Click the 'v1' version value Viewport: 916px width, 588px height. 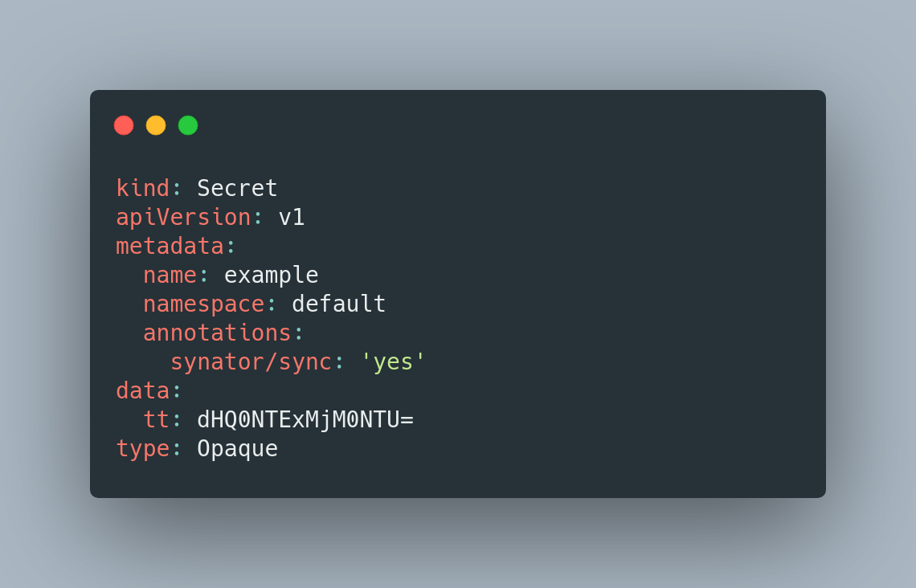292,217
